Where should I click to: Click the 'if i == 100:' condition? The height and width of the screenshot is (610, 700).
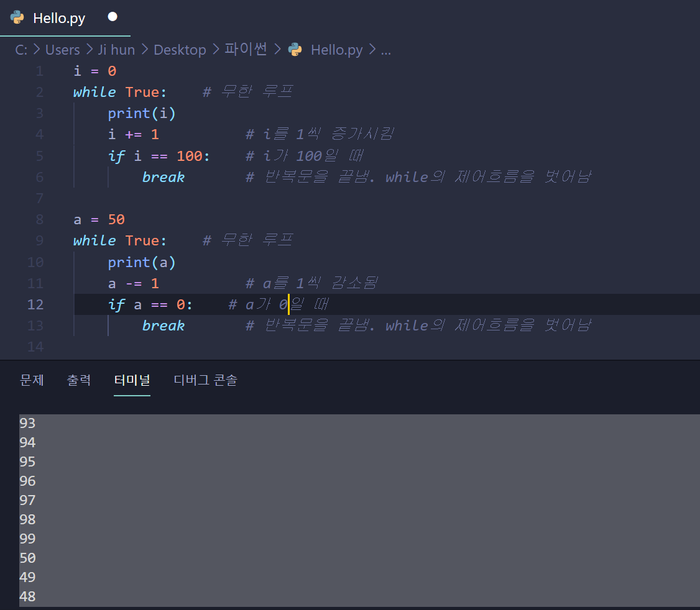[159, 156]
